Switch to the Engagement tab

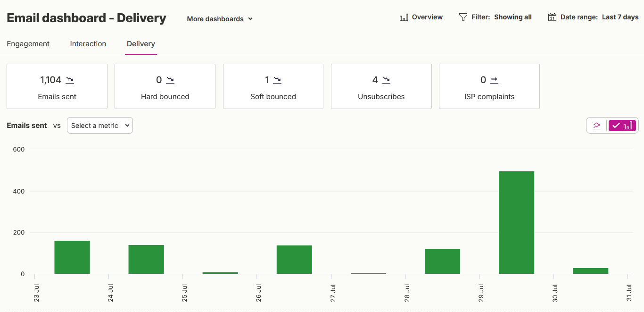(28, 44)
